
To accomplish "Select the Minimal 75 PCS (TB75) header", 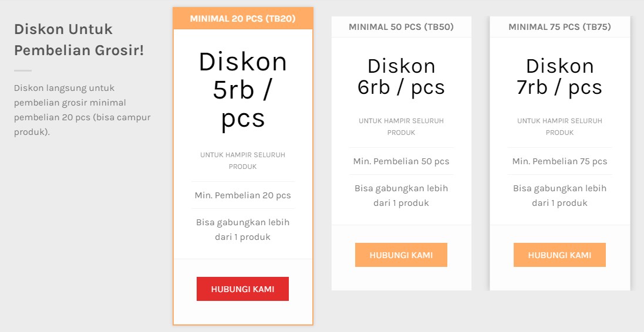I will pos(559,27).
